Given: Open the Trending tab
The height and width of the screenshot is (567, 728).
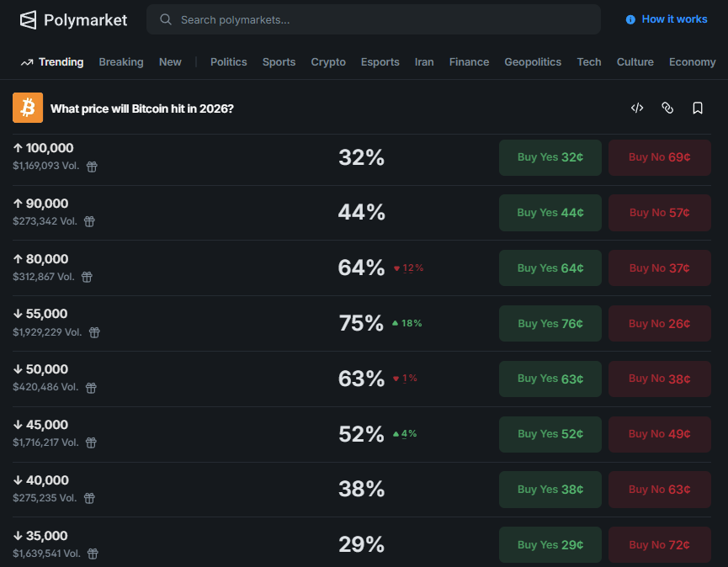Looking at the screenshot, I should click(52, 61).
